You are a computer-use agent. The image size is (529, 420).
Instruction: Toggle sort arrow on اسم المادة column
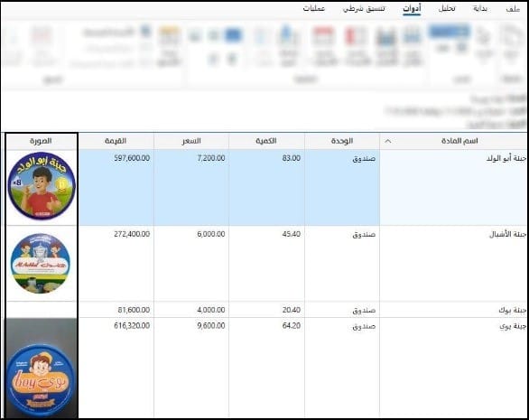pos(388,141)
